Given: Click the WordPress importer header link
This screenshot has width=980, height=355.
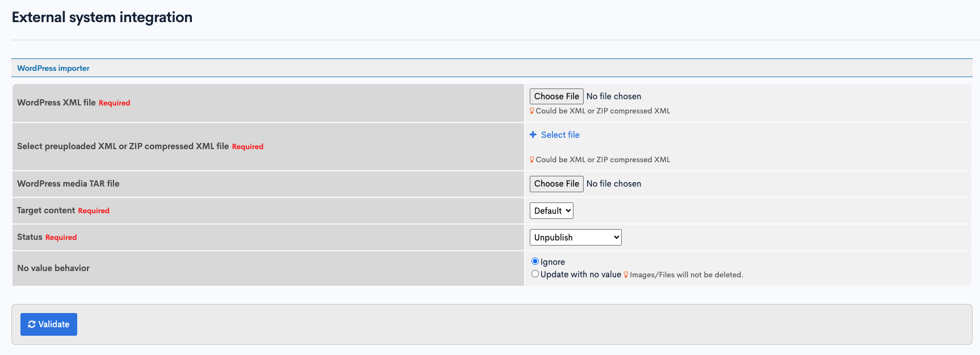Looking at the screenshot, I should (x=53, y=68).
